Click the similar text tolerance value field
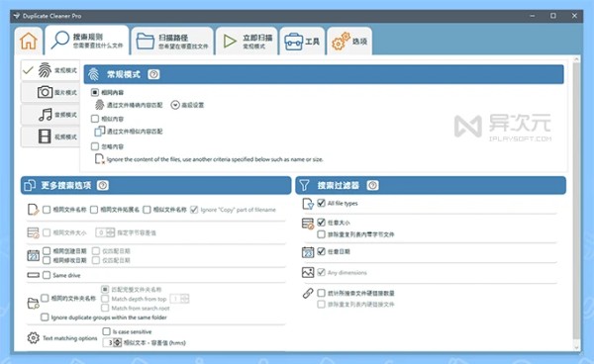Screen dimensions: 594x364 [x=109, y=342]
